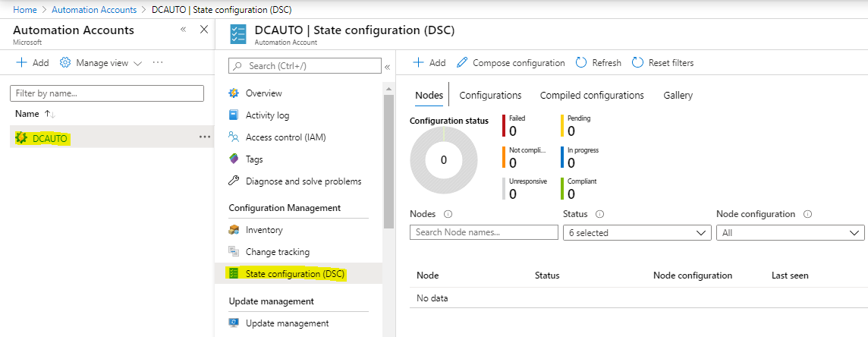Click the Access control people icon

click(x=234, y=137)
